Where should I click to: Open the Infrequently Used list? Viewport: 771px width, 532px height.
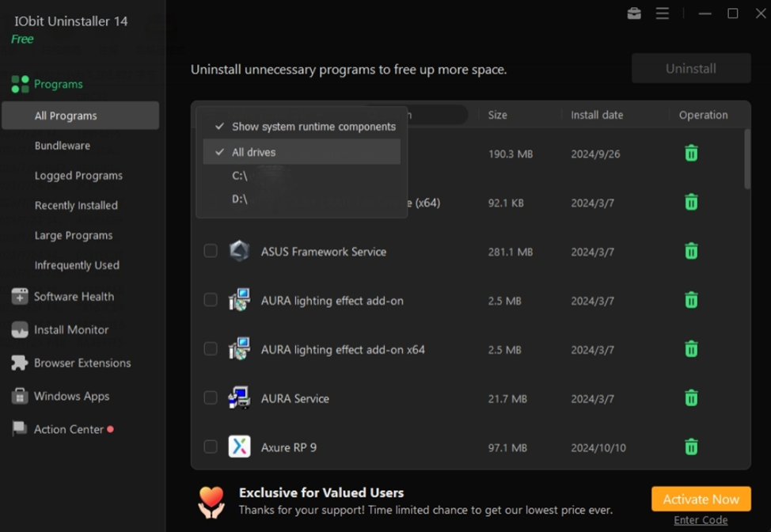tap(78, 265)
